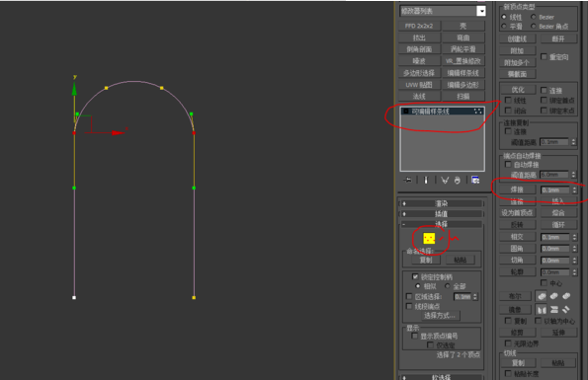Toggle the show end result icon
The image size is (588, 380).
tap(426, 180)
